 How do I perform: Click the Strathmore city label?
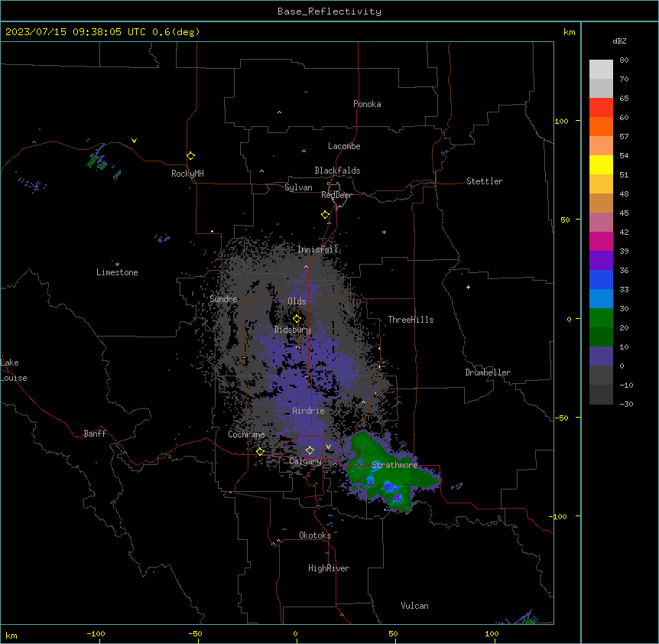tap(394, 465)
